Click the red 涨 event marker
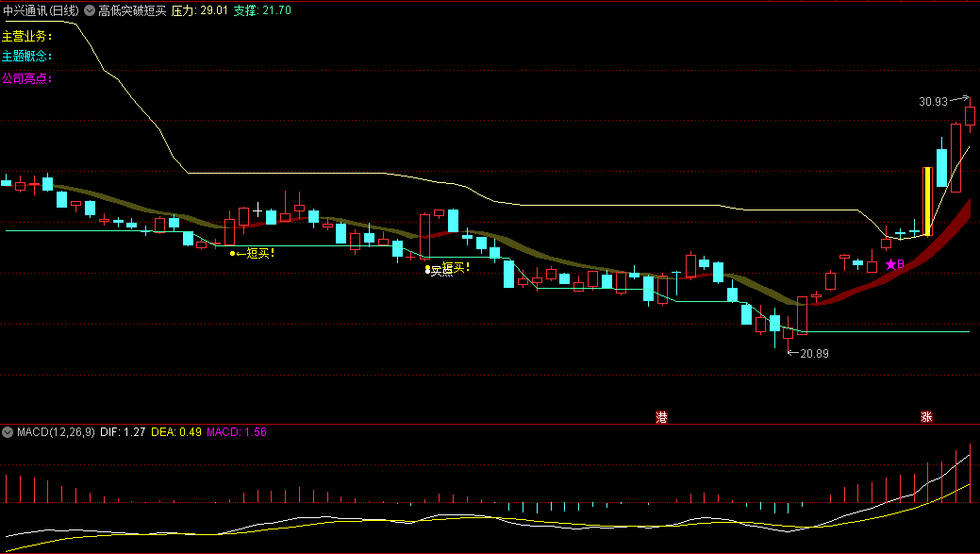Viewport: 980px width, 554px height. [x=926, y=417]
